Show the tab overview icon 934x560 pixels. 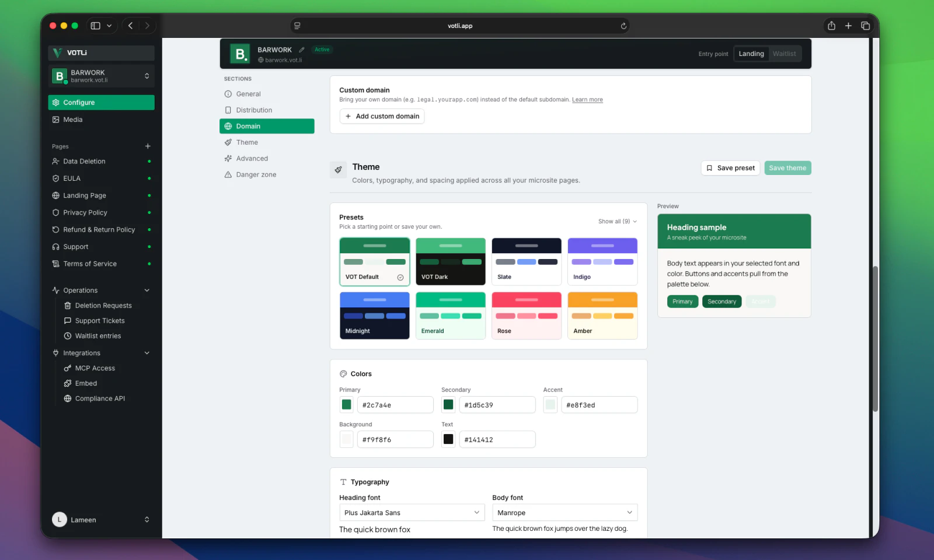point(865,26)
